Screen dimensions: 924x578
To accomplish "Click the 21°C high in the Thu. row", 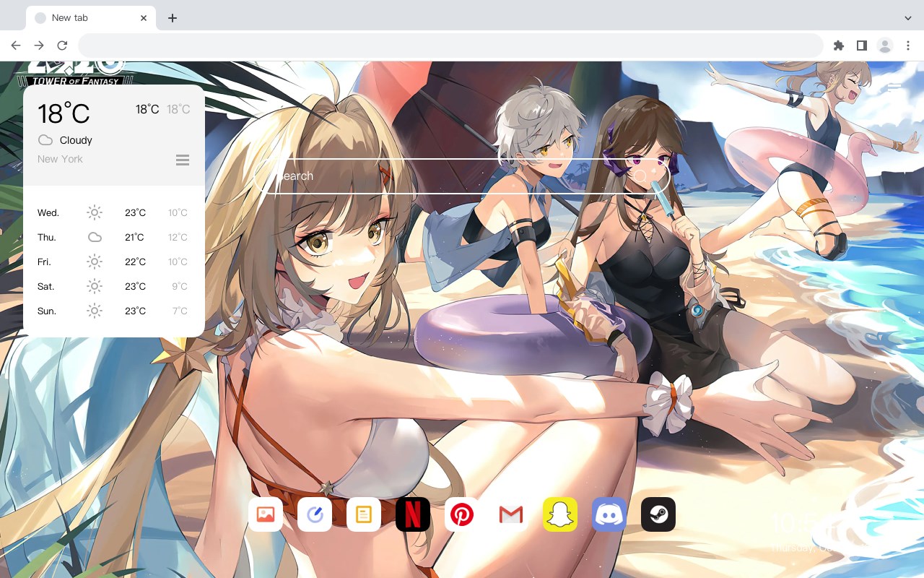I will point(135,237).
